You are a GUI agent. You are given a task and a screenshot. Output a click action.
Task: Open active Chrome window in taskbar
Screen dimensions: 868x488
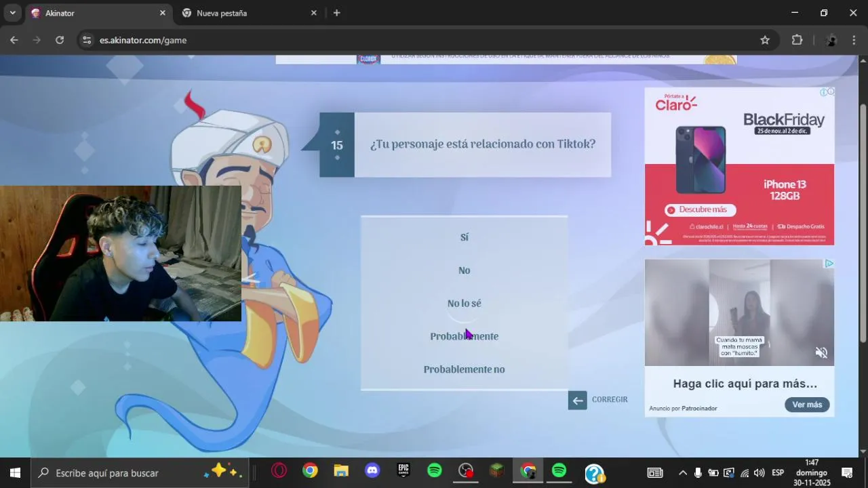[528, 471]
